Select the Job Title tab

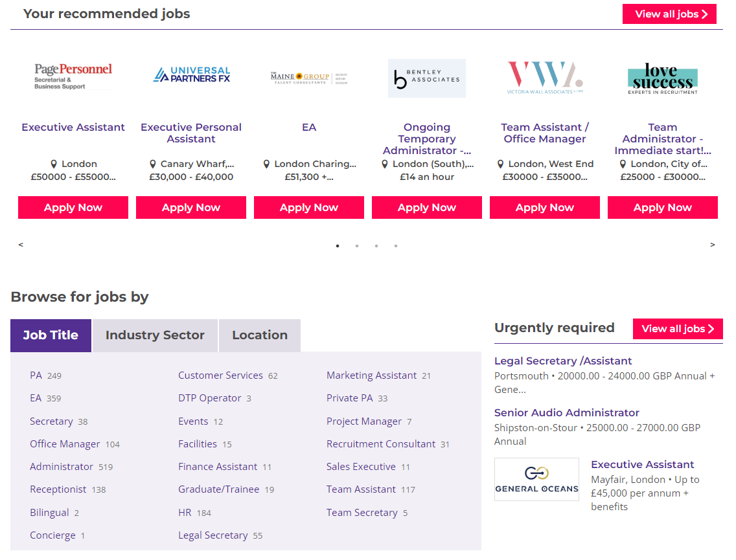(51, 335)
